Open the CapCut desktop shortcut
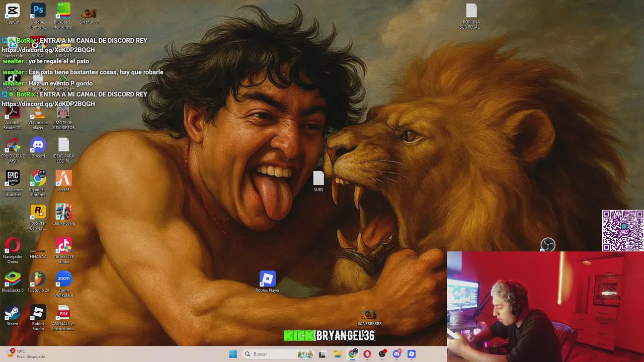644x362 pixels. click(x=13, y=14)
